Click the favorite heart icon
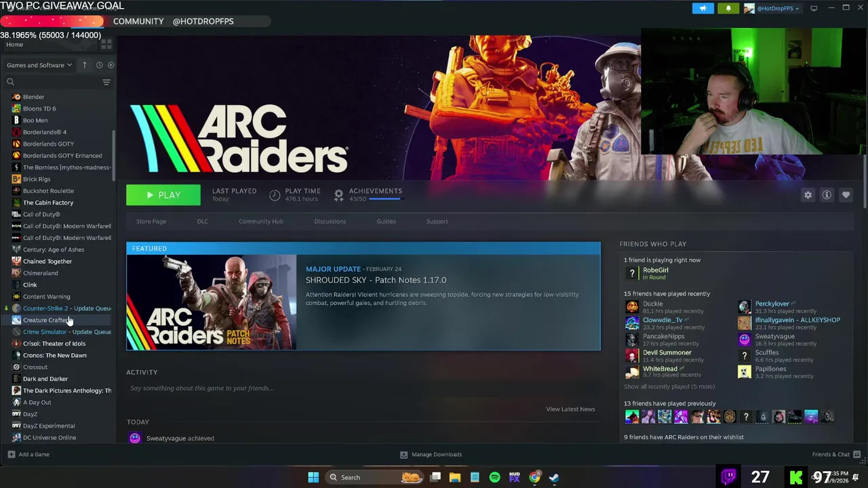Screen dimensions: 868x488 tap(846, 195)
